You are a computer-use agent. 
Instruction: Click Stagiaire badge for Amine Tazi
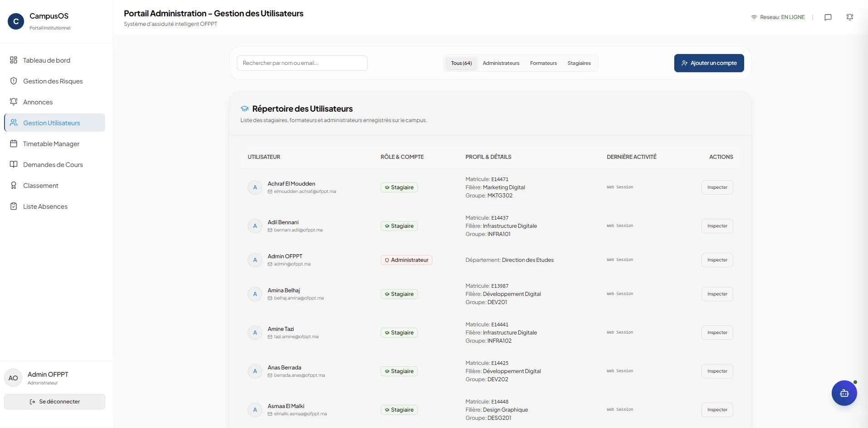399,333
